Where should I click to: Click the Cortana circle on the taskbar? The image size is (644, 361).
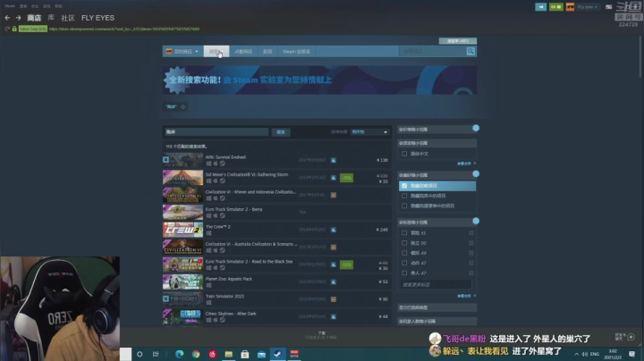140,354
